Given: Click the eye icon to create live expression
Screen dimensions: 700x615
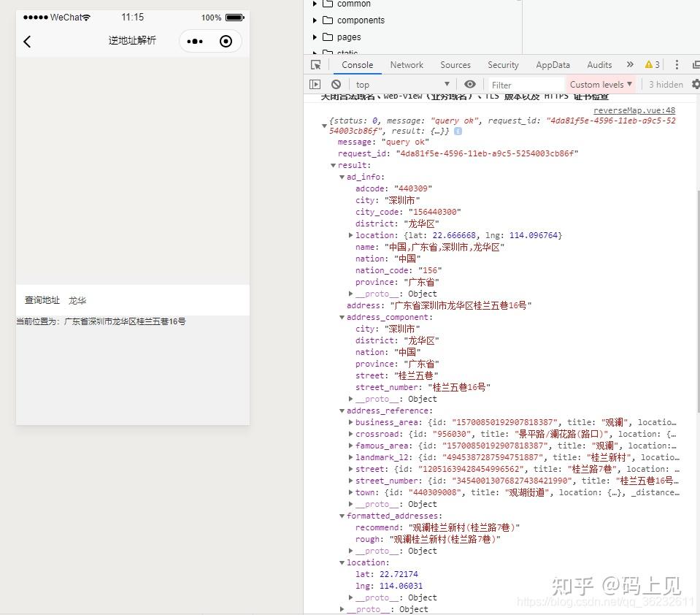Looking at the screenshot, I should coord(470,85).
